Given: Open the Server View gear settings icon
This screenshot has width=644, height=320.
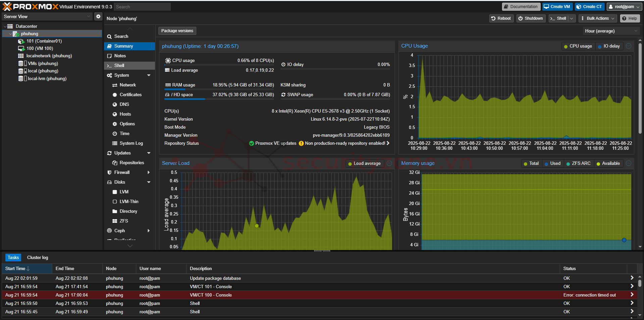Looking at the screenshot, I should pyautogui.click(x=98, y=16).
